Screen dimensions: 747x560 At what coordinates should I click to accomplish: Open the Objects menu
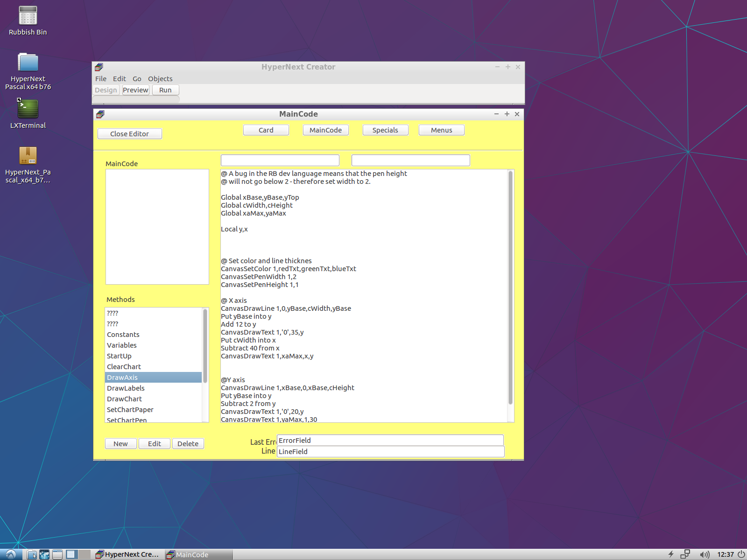tap(160, 79)
